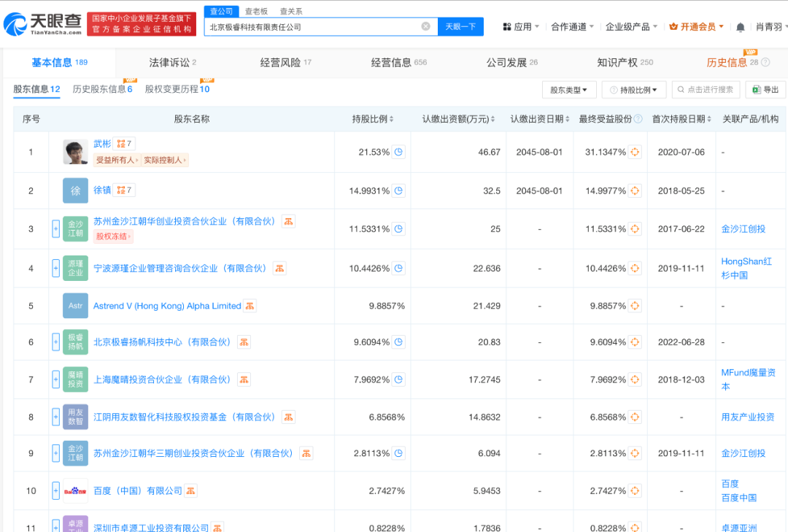Open the 持股比例 filter dropdown
This screenshot has width=788, height=532.
click(634, 90)
